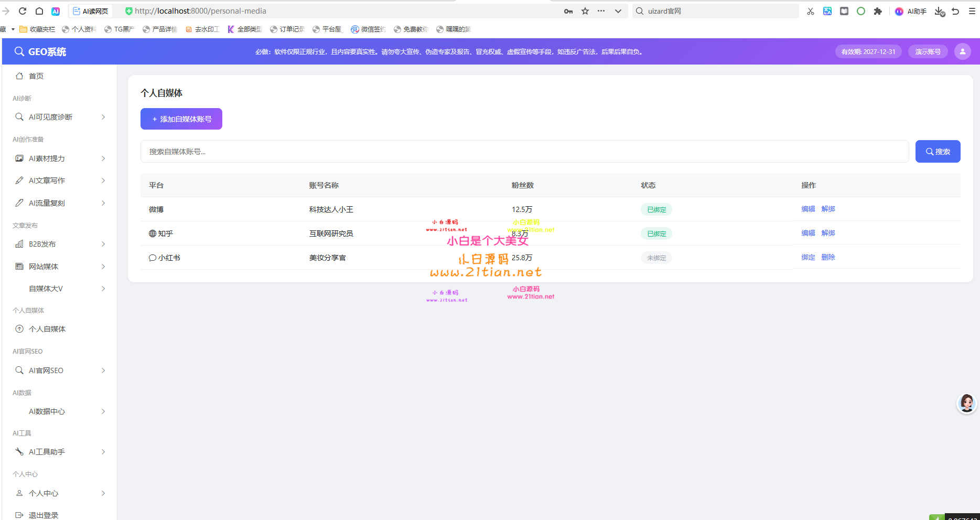Click the user avatar icon in header

[x=963, y=51]
